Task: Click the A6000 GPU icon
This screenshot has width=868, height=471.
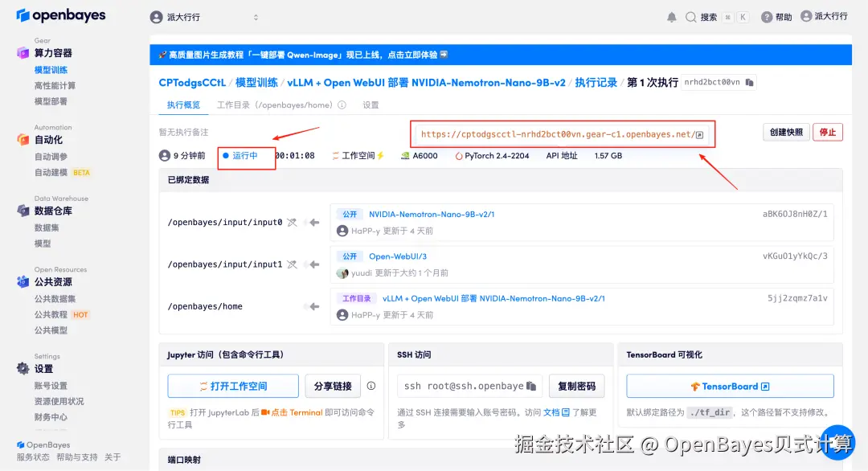Action: [x=405, y=156]
